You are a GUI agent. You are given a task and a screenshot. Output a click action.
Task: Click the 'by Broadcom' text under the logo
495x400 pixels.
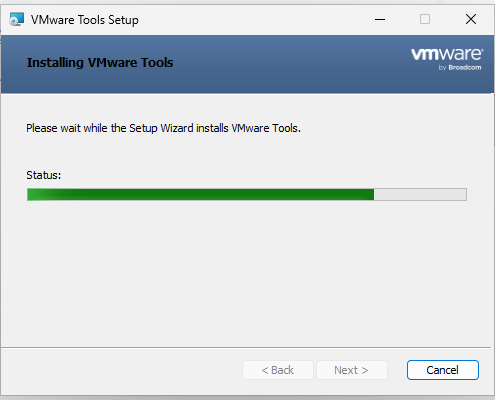coord(460,67)
